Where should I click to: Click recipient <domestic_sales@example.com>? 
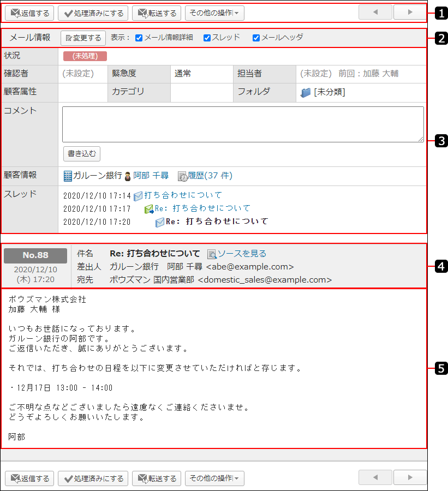(x=265, y=280)
